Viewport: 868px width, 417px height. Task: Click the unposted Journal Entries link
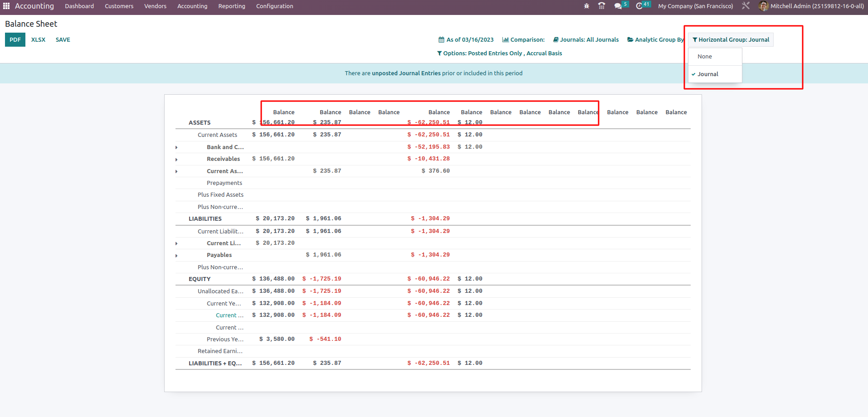pos(406,73)
